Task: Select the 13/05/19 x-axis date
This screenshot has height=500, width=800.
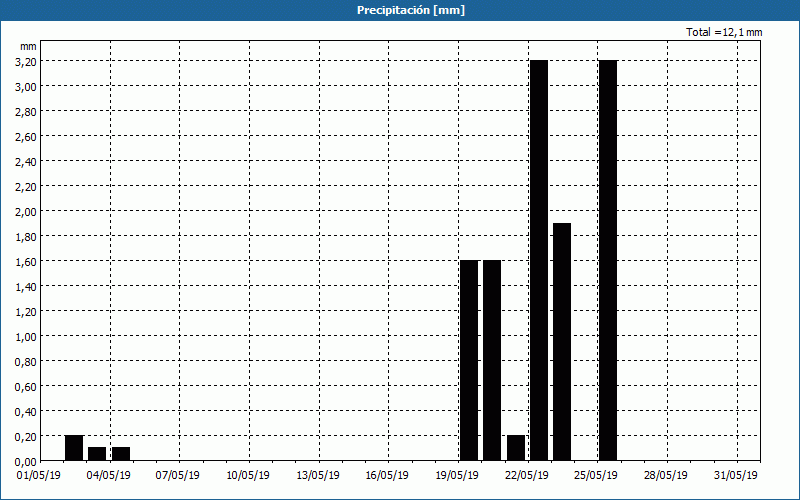Action: pos(318,476)
